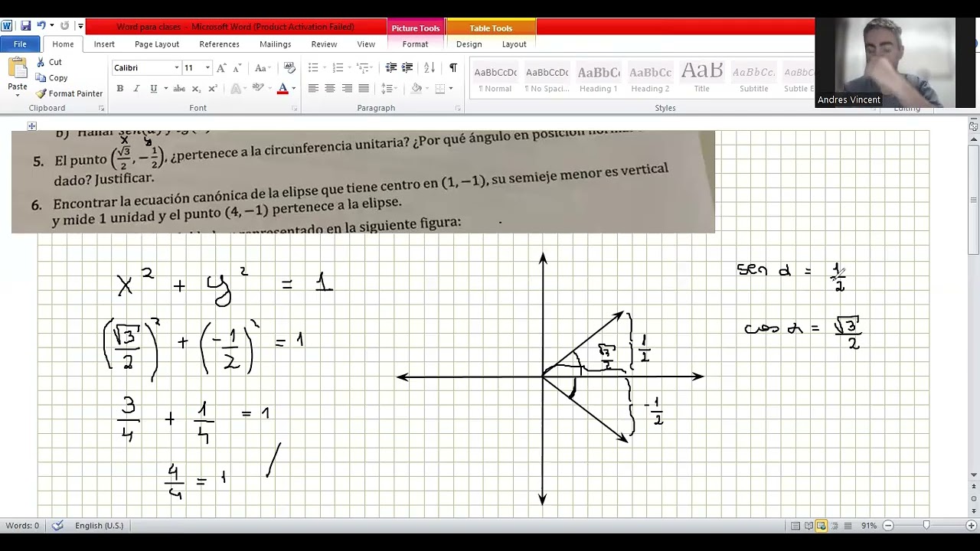This screenshot has height=551, width=980.
Task: Click the Paste clipboard icon
Action: 17,68
